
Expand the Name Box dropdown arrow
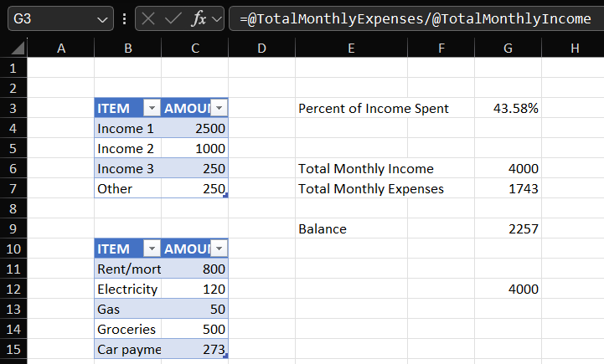[102, 18]
